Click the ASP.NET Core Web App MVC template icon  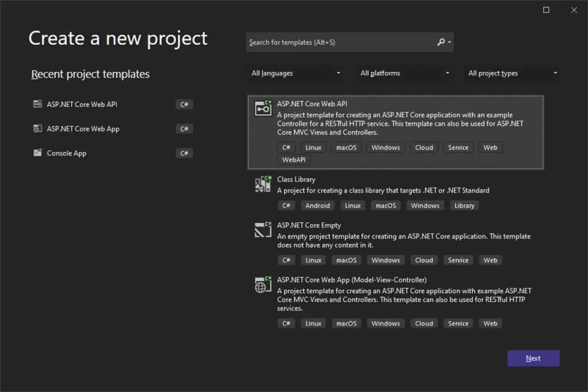[x=263, y=285]
